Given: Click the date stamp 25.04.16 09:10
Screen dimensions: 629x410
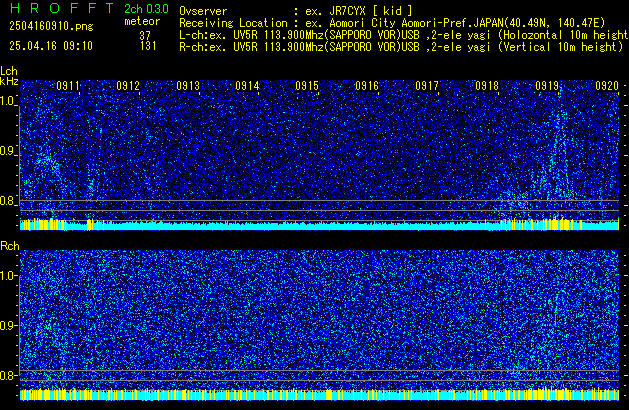Looking at the screenshot, I should click(x=51, y=46).
